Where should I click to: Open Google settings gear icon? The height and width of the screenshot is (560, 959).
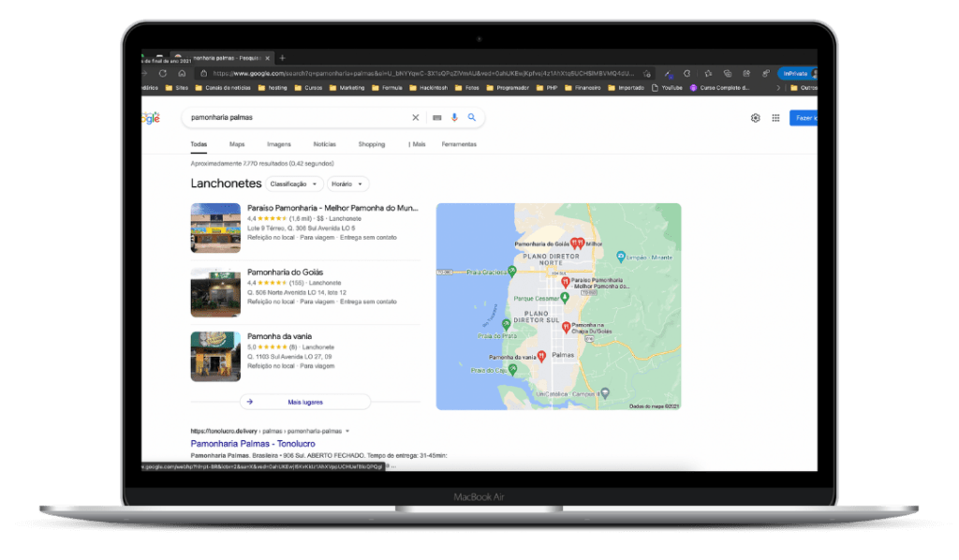click(756, 118)
